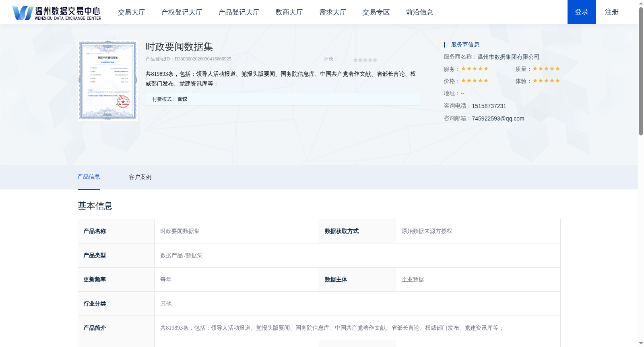This screenshot has height=347, width=644.
Task: Open the 需求大厅 menu
Action: point(332,12)
